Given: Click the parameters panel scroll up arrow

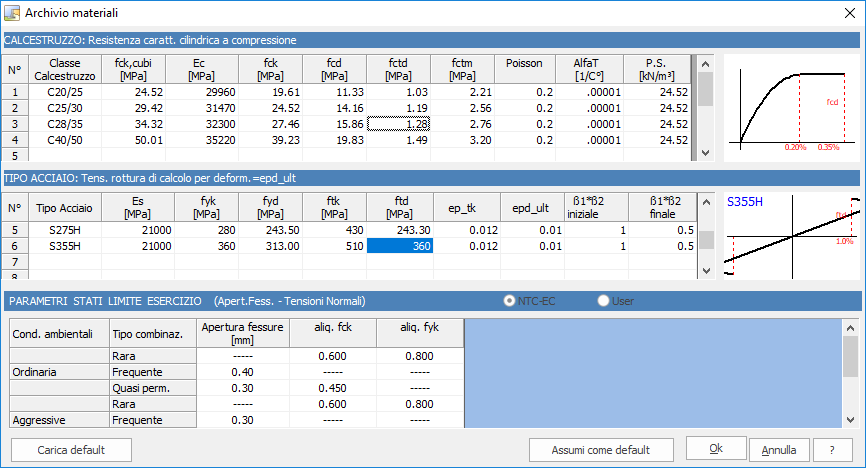Looking at the screenshot, I should coord(851,328).
